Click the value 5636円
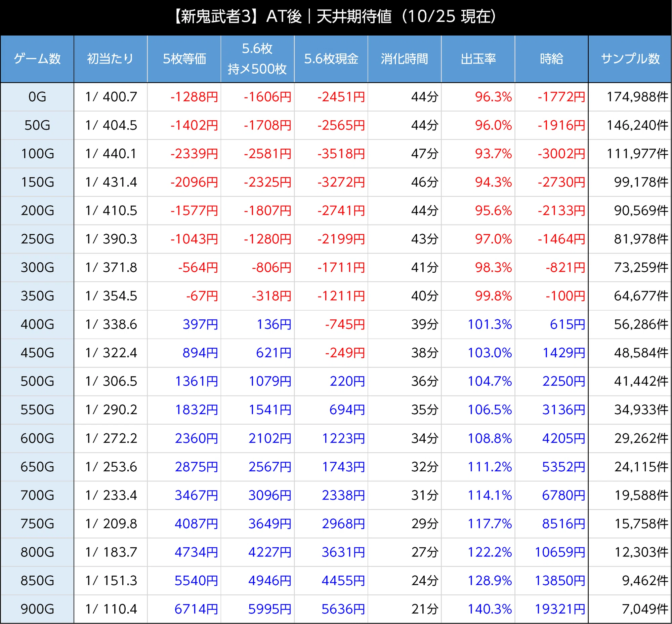Viewport: 672px width, 624px height. pyautogui.click(x=343, y=609)
